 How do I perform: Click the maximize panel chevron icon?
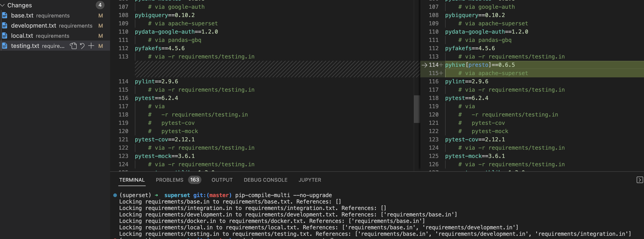(x=640, y=180)
